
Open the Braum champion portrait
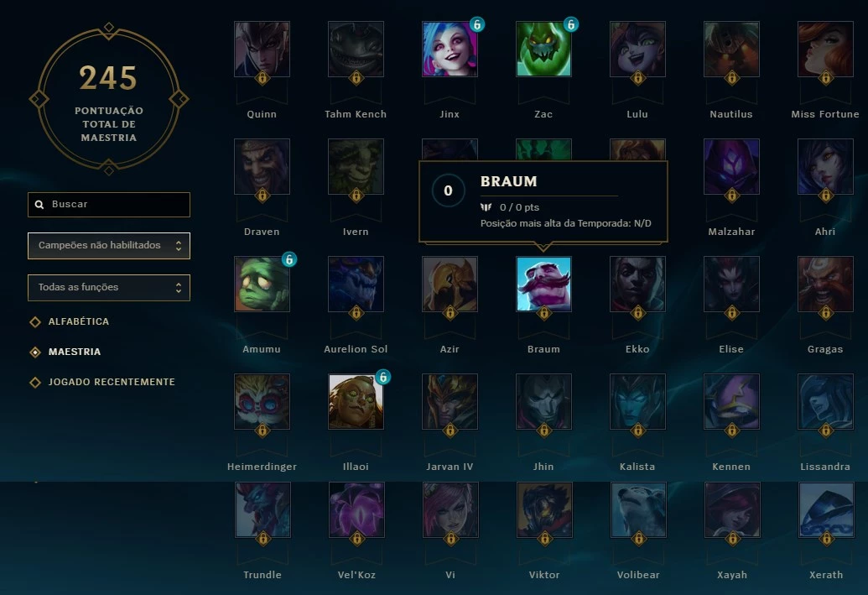[543, 284]
